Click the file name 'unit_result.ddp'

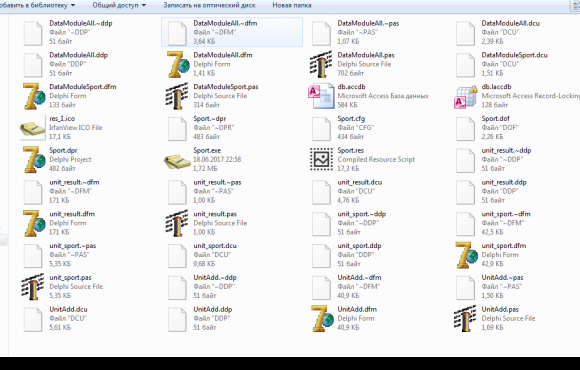504,182
